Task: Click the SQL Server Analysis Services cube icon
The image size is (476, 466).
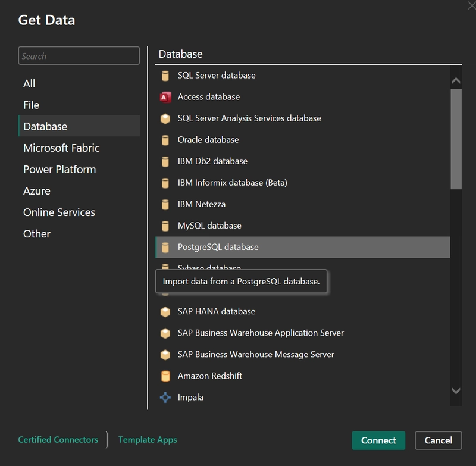Action: (165, 118)
